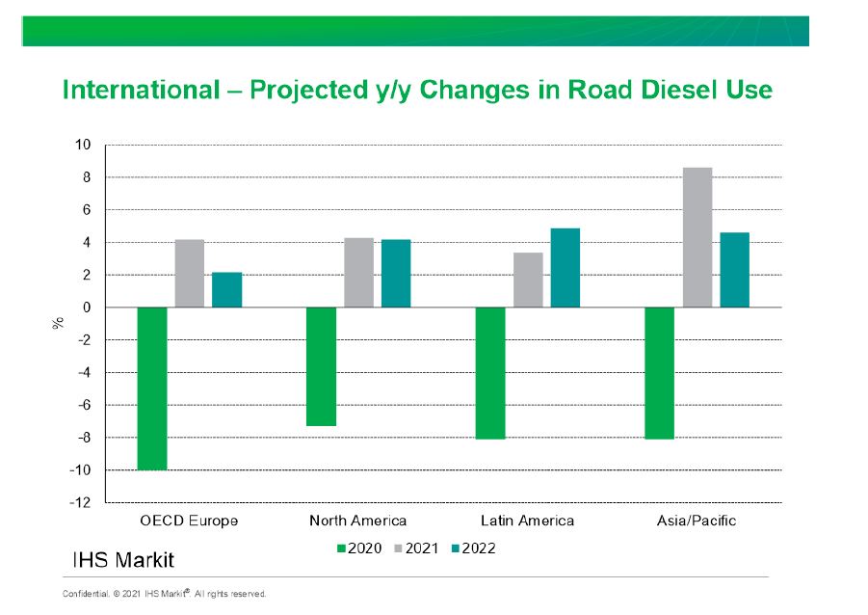
Task: Click the green 2020 legend swatch
Action: [x=341, y=548]
